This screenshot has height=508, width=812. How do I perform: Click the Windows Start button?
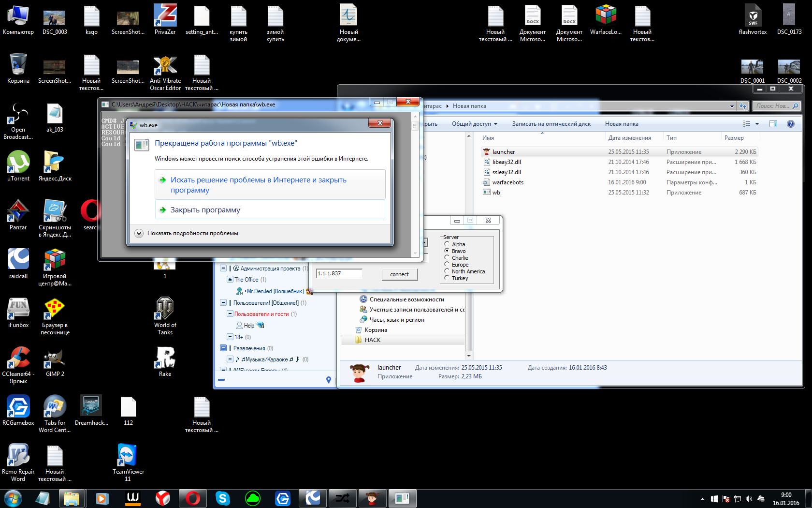click(13, 498)
